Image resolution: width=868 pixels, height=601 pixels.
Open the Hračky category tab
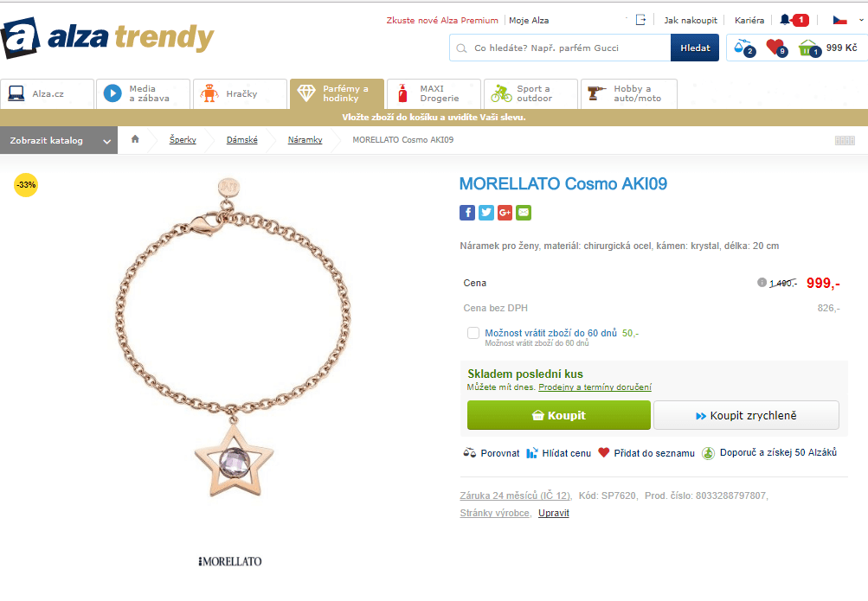pos(241,93)
